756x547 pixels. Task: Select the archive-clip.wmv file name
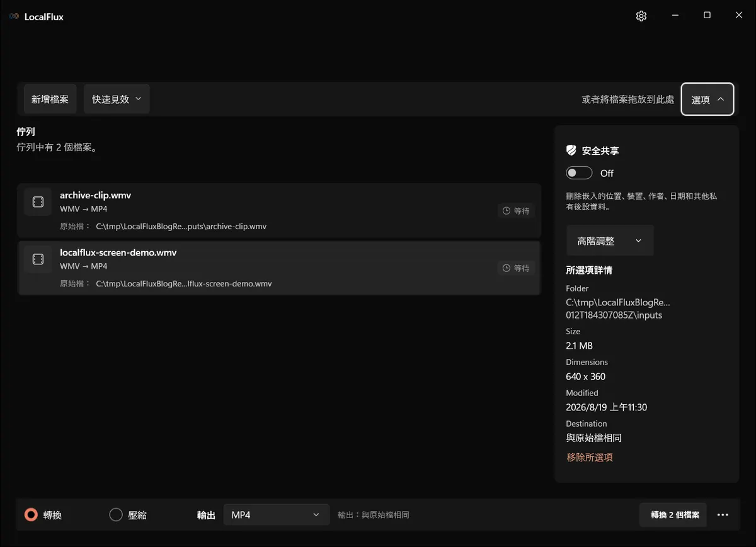pos(95,195)
